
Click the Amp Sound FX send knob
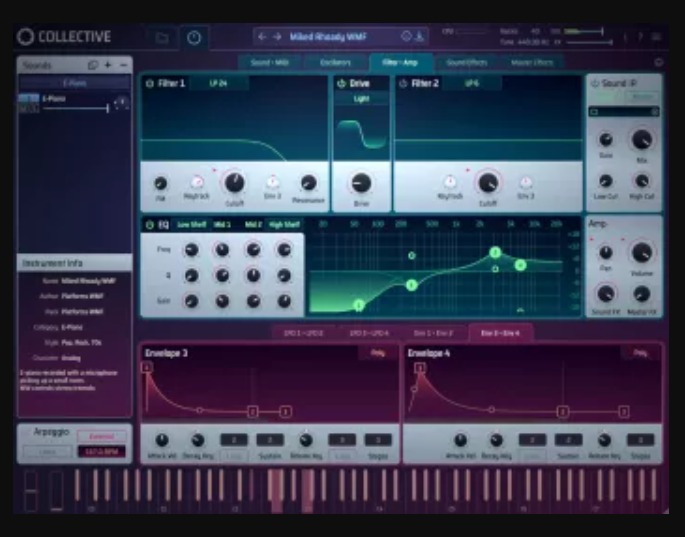coord(605,294)
